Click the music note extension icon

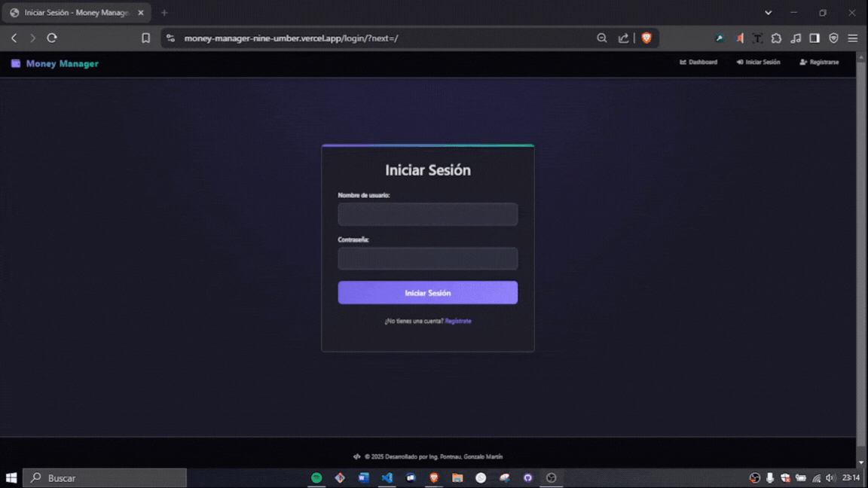click(796, 38)
